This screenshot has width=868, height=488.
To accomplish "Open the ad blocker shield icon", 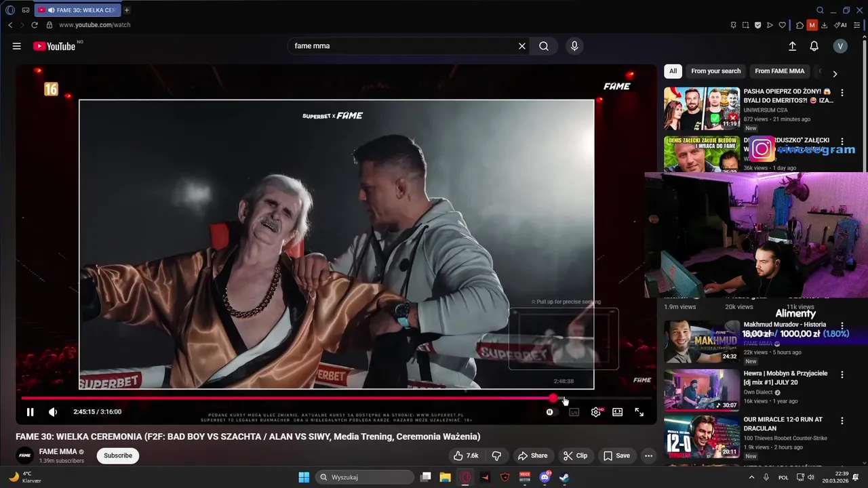I will coord(757,25).
